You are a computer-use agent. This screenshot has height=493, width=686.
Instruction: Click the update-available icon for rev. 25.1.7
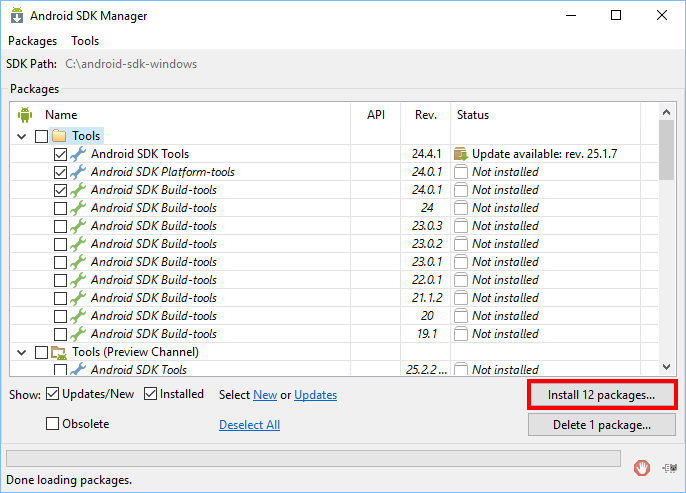(x=461, y=154)
